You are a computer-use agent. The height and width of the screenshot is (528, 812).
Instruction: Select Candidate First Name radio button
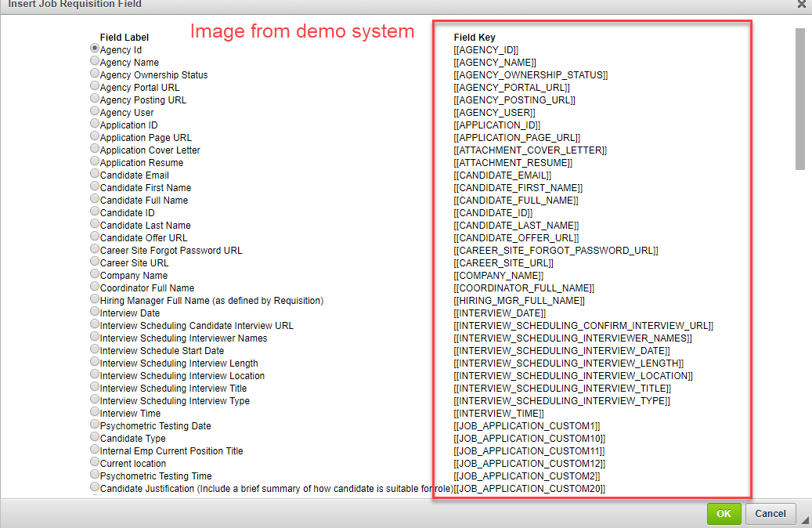point(94,186)
